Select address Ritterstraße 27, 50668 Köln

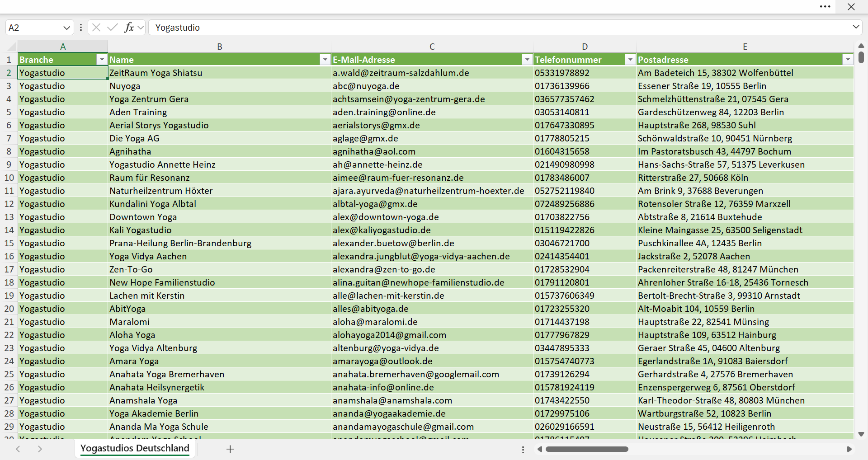745,178
